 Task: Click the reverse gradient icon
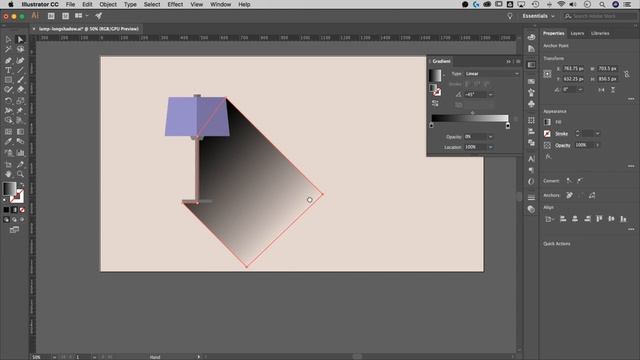(x=435, y=104)
